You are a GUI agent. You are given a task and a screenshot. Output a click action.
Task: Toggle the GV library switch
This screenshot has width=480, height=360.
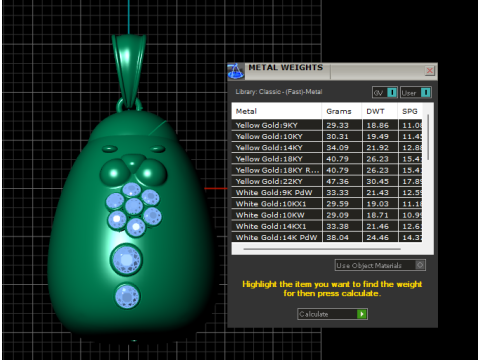pos(385,92)
